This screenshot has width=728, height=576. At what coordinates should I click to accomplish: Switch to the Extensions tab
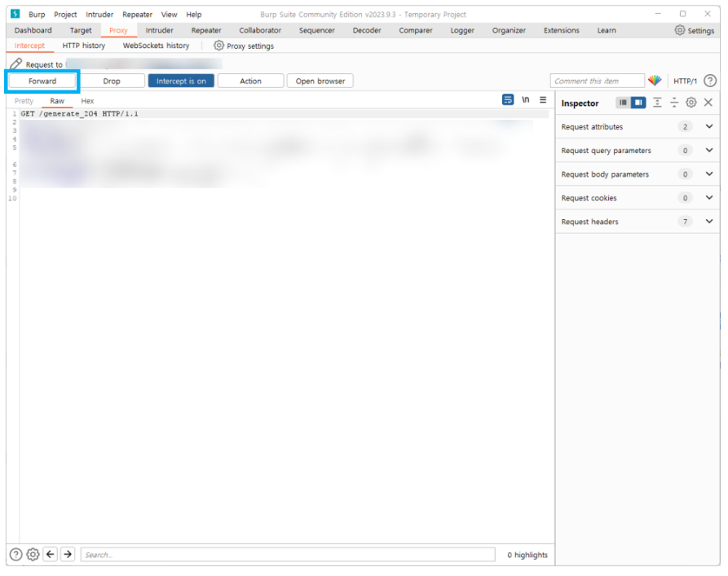[x=562, y=30]
